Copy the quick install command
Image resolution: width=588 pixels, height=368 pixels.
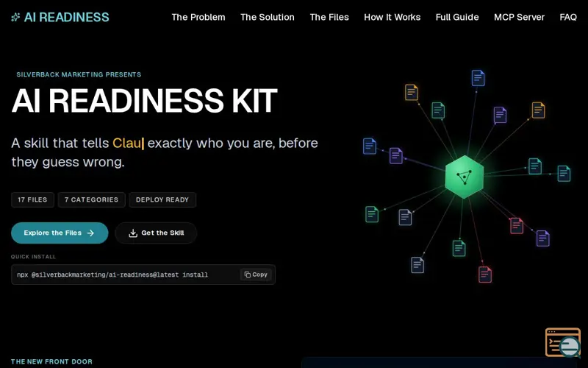[256, 275]
